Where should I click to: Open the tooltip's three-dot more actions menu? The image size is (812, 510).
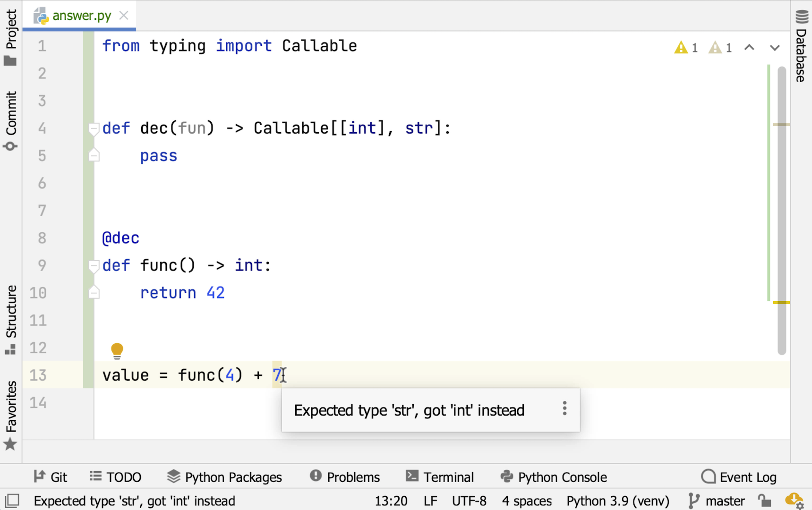[564, 409]
